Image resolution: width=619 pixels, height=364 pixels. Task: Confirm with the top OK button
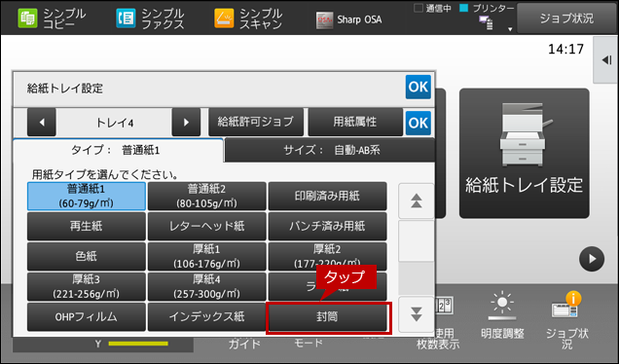click(x=419, y=87)
